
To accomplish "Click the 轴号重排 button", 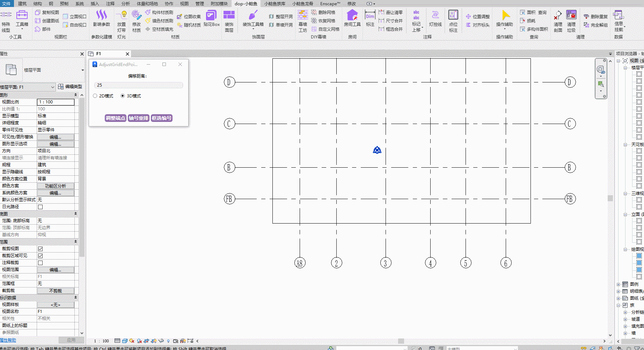I will tap(139, 118).
